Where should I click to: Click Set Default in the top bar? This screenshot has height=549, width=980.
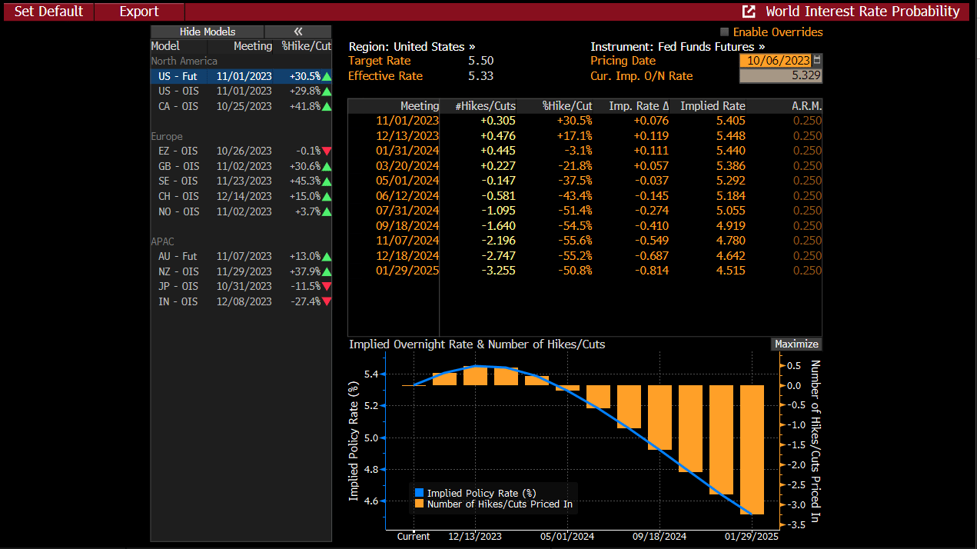[48, 12]
